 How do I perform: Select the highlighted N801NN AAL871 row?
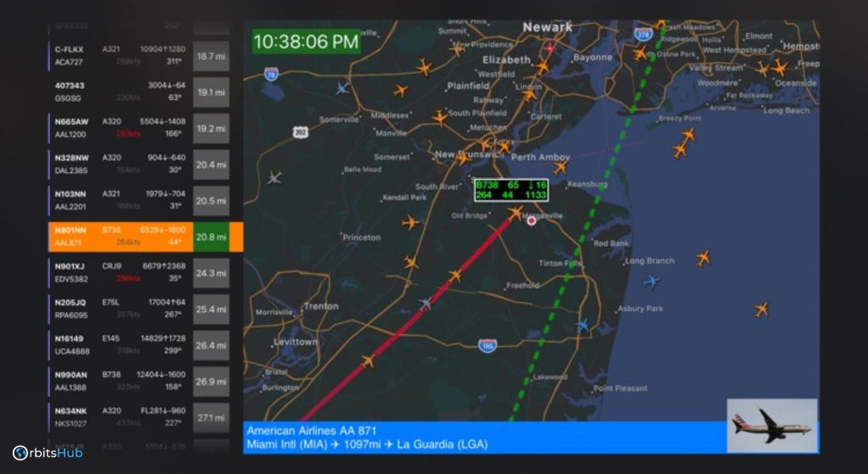(146, 237)
